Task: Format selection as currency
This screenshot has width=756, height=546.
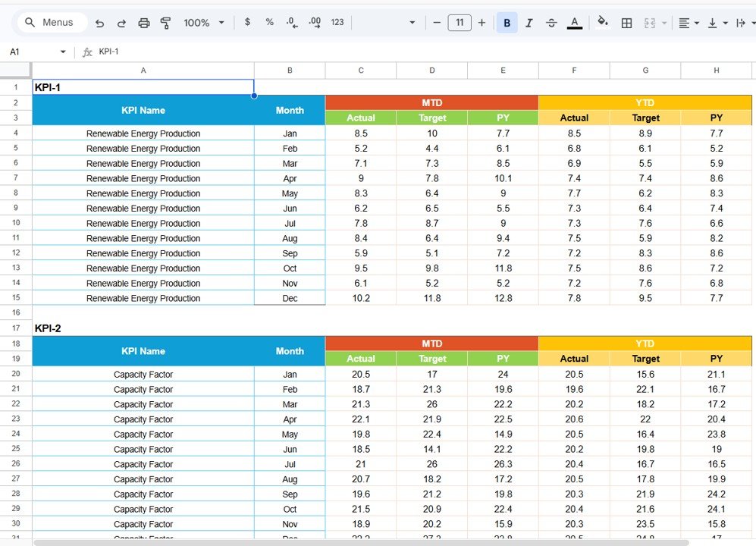Action: tap(247, 23)
